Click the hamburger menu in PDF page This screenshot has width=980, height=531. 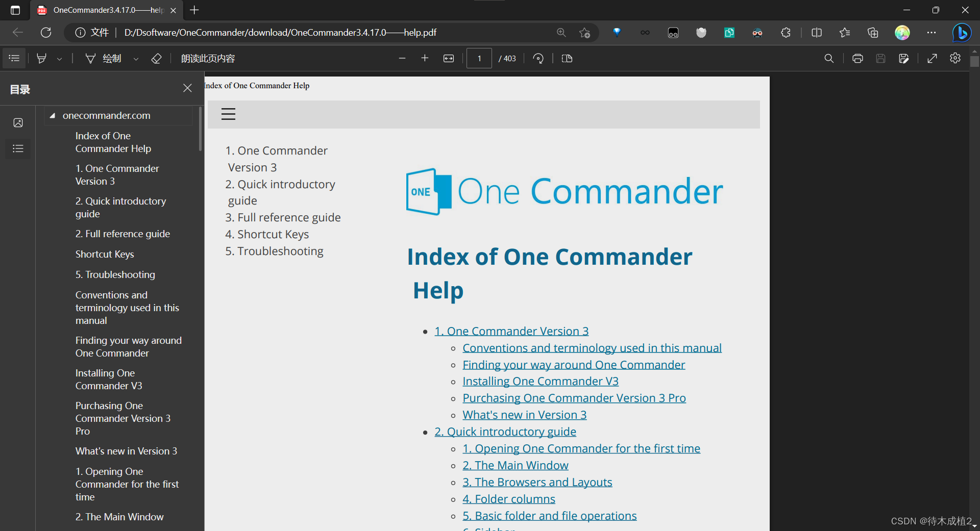click(x=228, y=114)
